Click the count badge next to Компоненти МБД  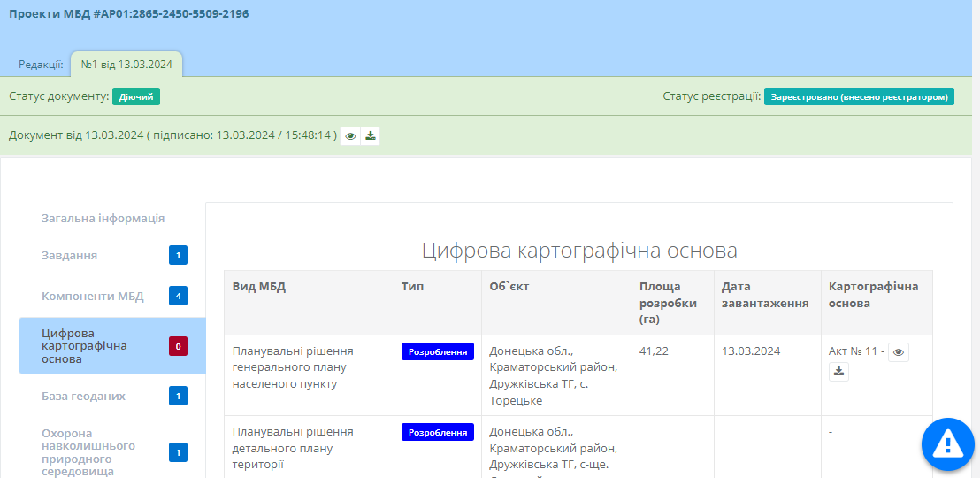(x=178, y=296)
